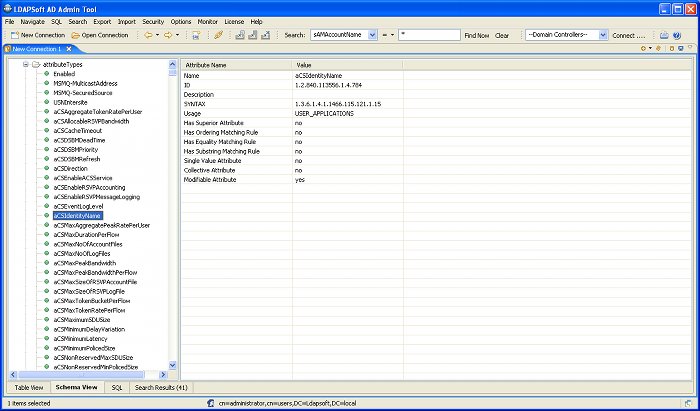Click the Open Connection folder icon
The width and height of the screenshot is (700, 411).
click(76, 35)
